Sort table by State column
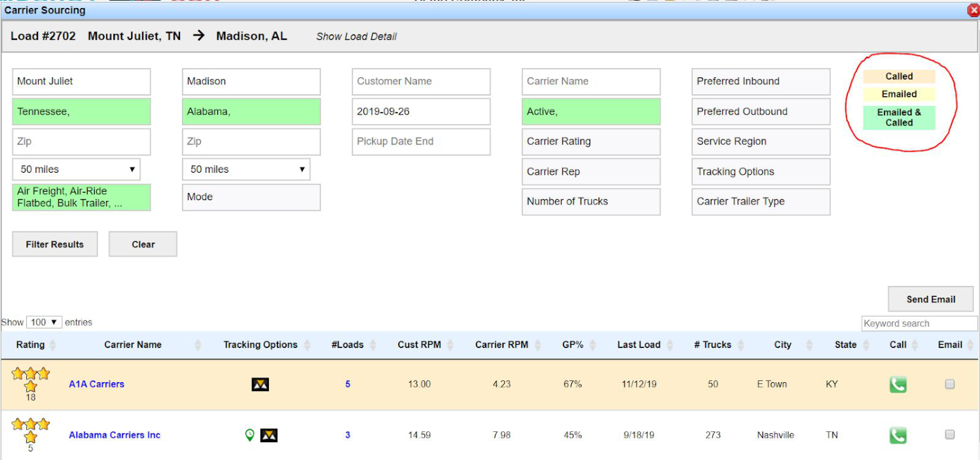Viewport: 980px width, 460px height. tap(846, 345)
